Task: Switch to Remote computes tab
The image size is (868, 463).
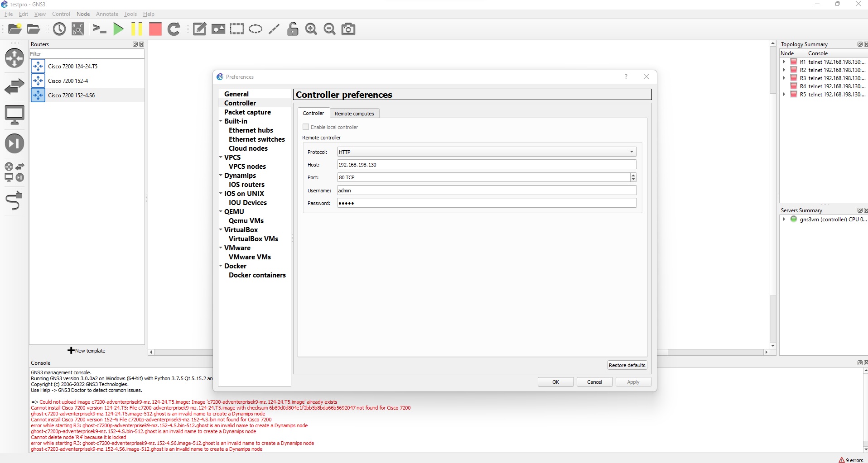Action: click(x=354, y=114)
